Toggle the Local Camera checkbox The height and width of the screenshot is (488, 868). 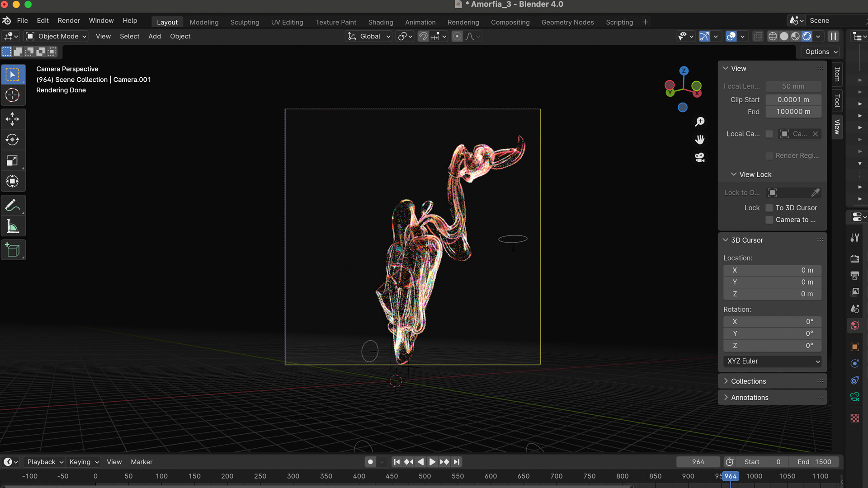coord(769,134)
